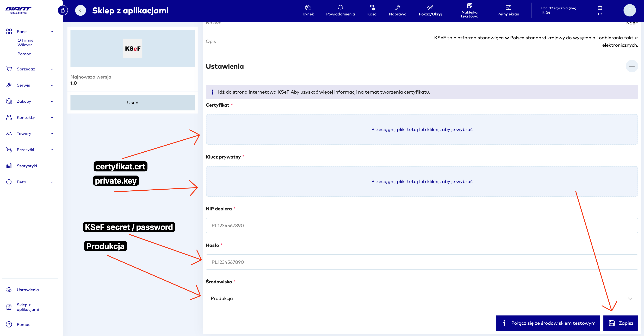Viewport: 644px width, 336px height.
Task: Click the NIP dealera input field
Action: point(422,225)
